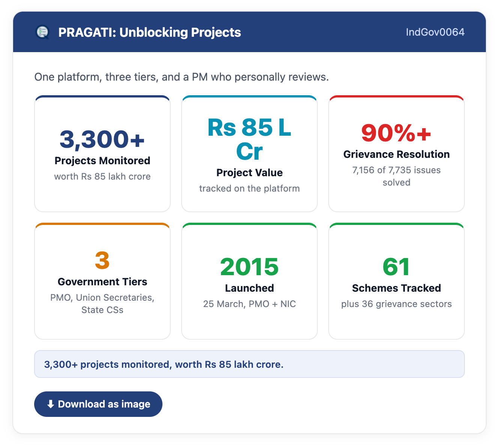Click the red 90%+ statistic
Viewport: 499px width, 448px height.
point(397,133)
